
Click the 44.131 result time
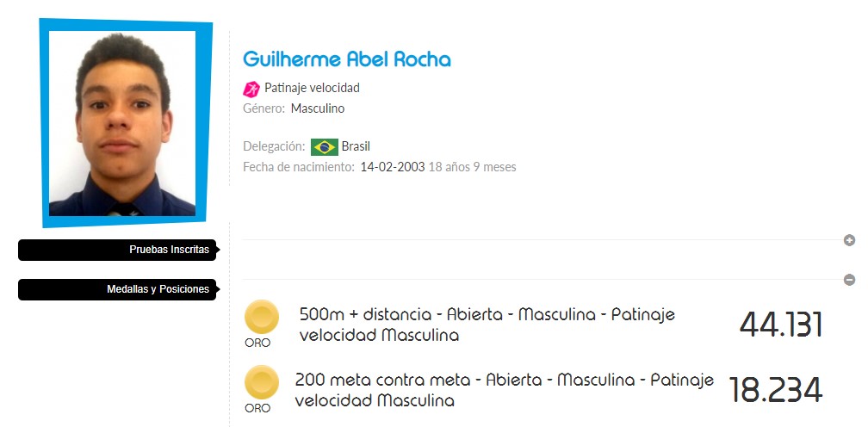pyautogui.click(x=781, y=325)
